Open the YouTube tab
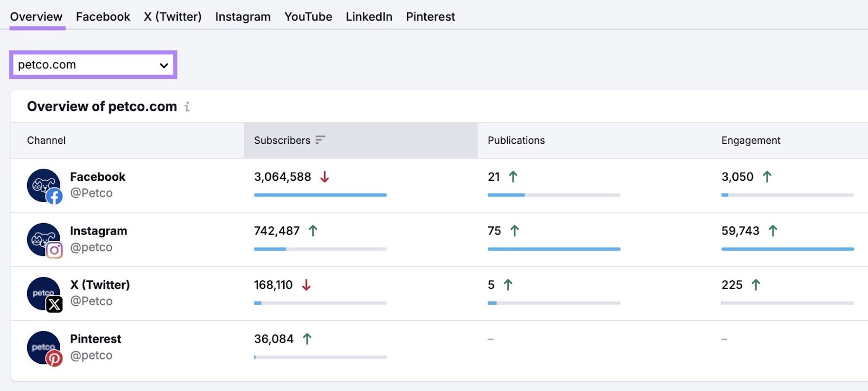This screenshot has height=391, width=868. (x=308, y=17)
